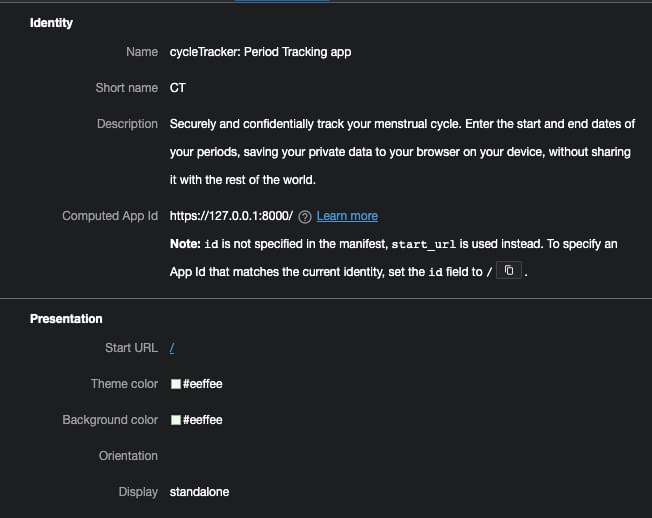
Task: Click the standalone display value
Action: pyautogui.click(x=199, y=492)
